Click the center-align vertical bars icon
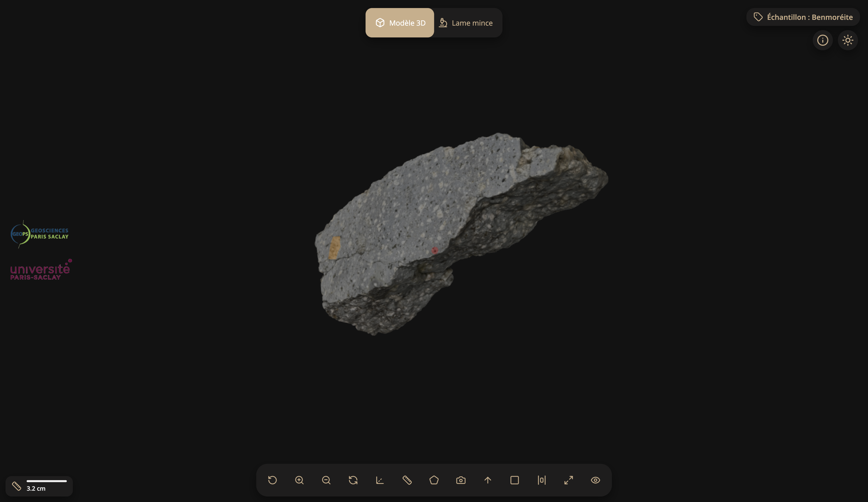868x502 pixels. (x=541, y=480)
